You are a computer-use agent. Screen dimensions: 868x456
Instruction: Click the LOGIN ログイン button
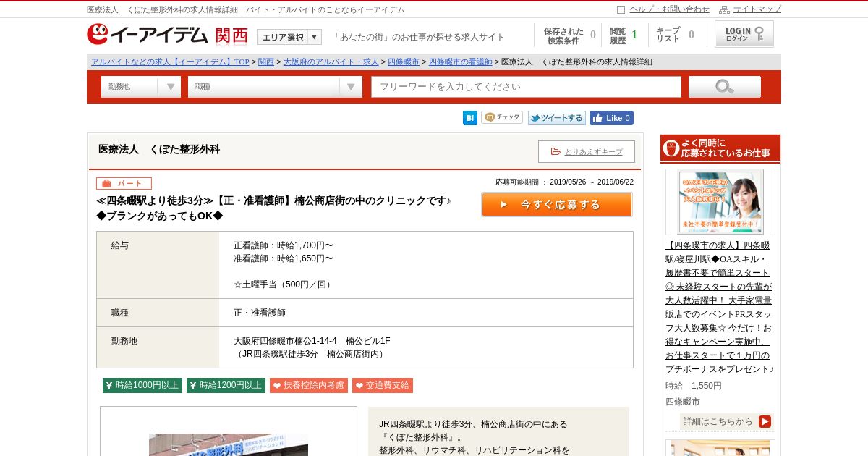(744, 34)
